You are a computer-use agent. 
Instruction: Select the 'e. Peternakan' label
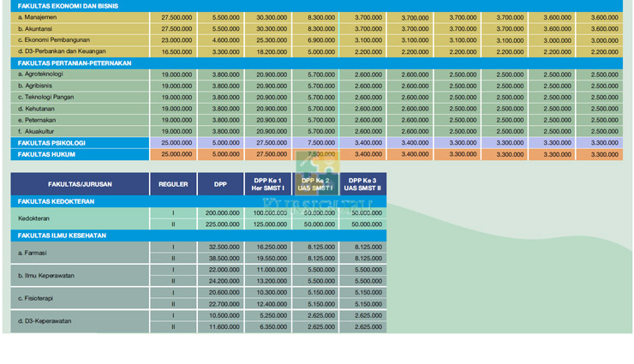pyautogui.click(x=37, y=120)
